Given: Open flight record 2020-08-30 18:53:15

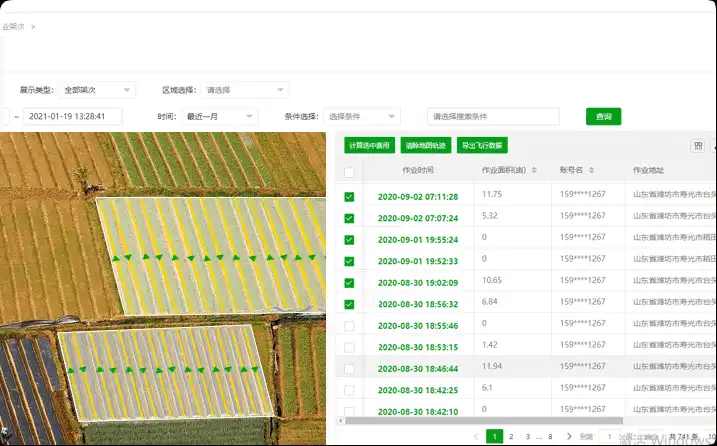Looking at the screenshot, I should (x=418, y=347).
